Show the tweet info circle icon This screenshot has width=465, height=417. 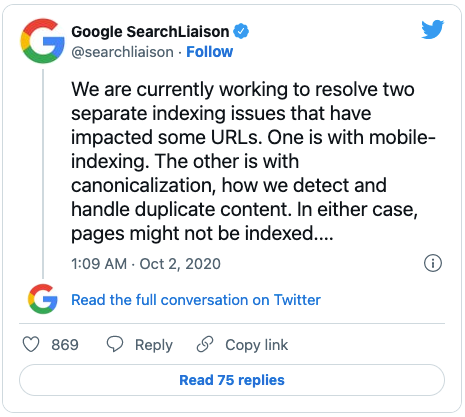(433, 263)
